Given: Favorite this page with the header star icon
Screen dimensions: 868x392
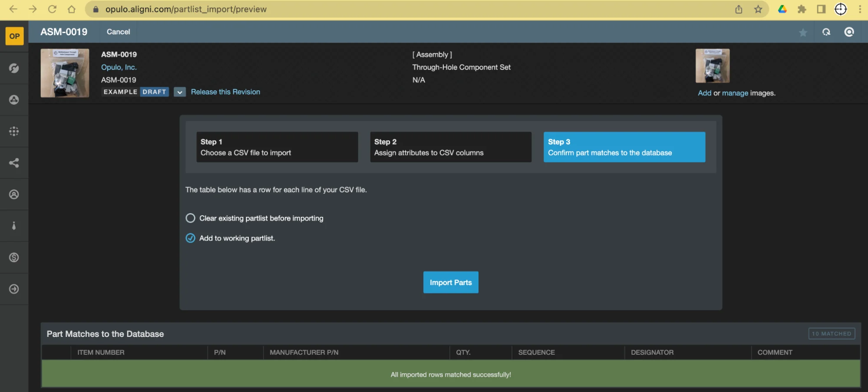Looking at the screenshot, I should tap(803, 33).
